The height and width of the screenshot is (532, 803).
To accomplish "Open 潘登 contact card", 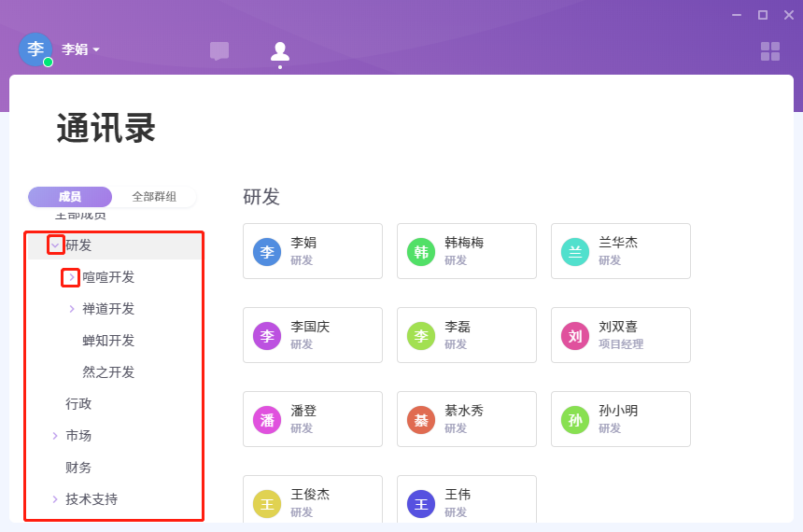I will pyautogui.click(x=313, y=419).
